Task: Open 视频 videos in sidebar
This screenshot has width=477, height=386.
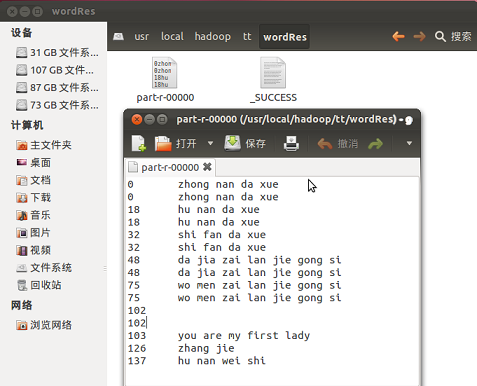Action: [x=34, y=250]
